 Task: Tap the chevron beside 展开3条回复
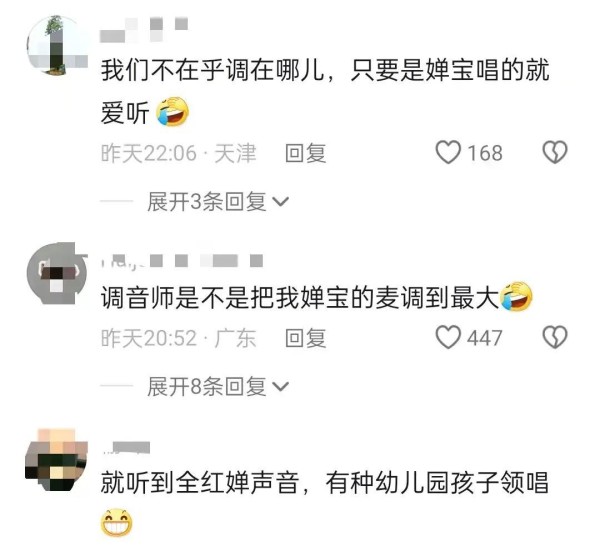click(x=281, y=202)
